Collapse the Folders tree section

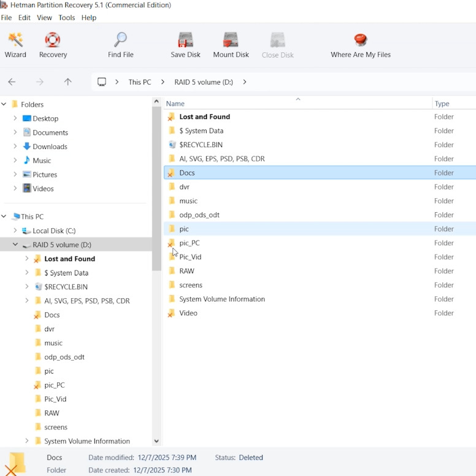pyautogui.click(x=4, y=104)
